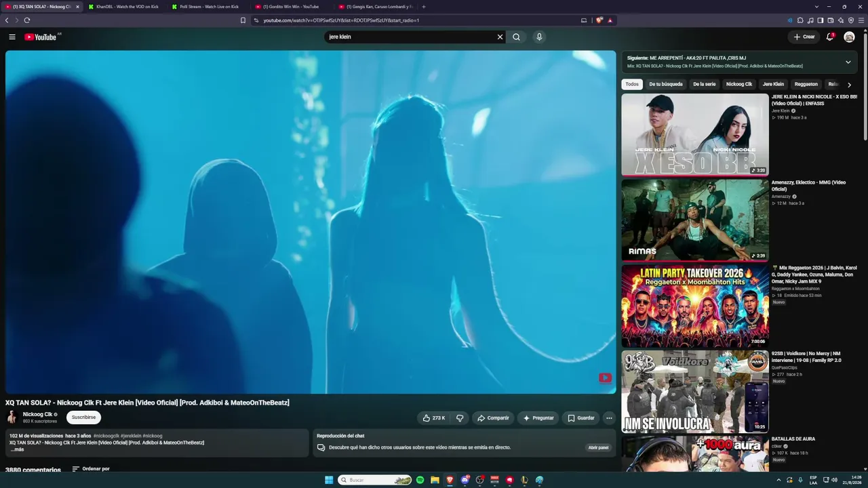This screenshot has width=868, height=488.
Task: Open the Amenazzy MMG video thumbnail
Action: point(695,220)
